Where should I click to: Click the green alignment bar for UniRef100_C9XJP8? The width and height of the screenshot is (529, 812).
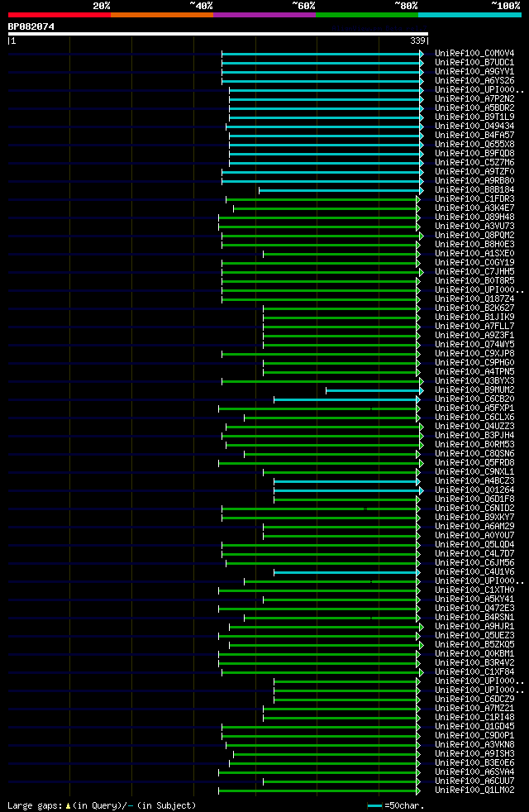(x=321, y=354)
